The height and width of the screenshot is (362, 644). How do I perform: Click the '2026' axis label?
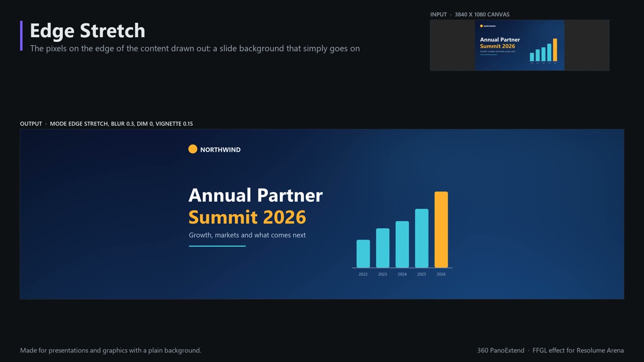(x=441, y=275)
